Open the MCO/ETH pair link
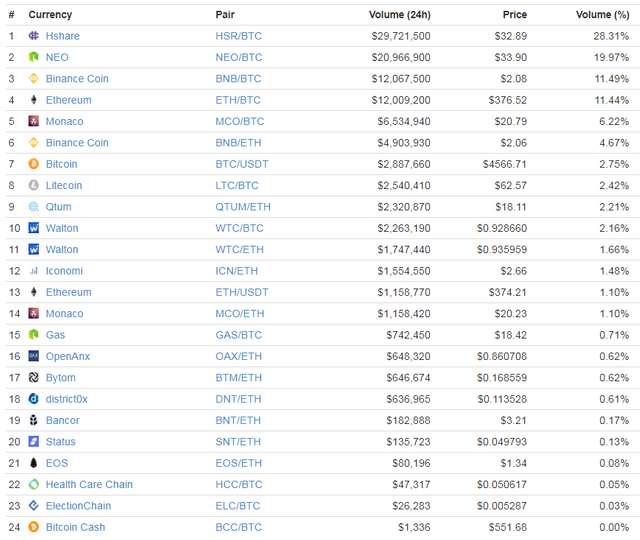 (x=240, y=313)
